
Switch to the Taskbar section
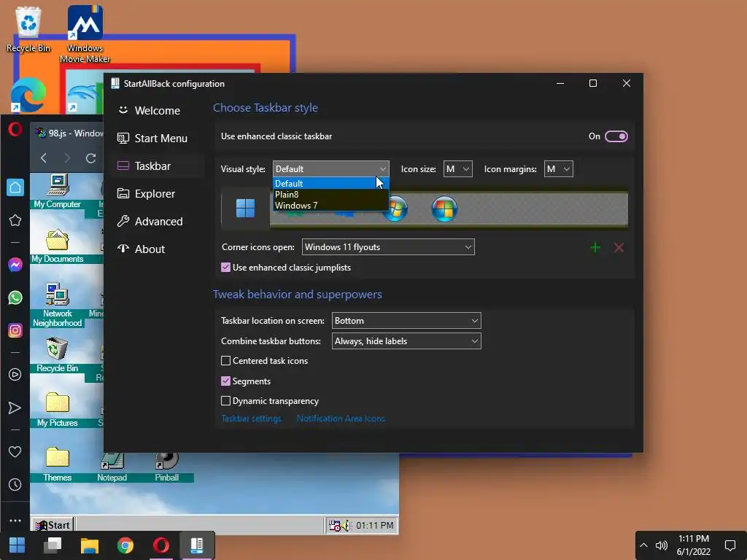pos(158,166)
